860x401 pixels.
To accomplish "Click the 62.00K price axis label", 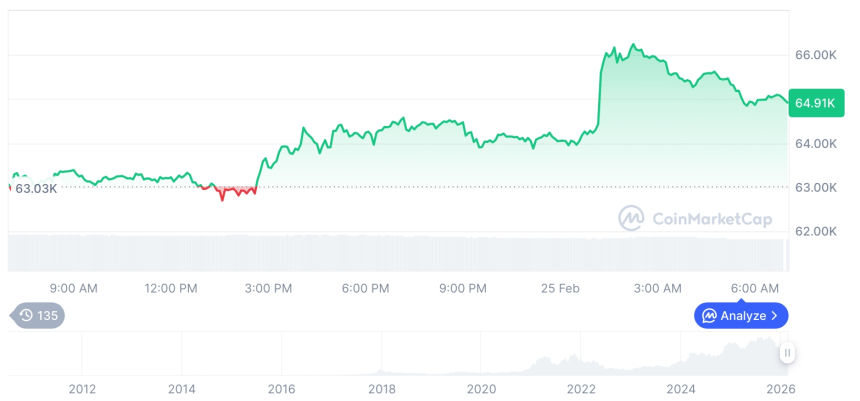I will [x=815, y=231].
